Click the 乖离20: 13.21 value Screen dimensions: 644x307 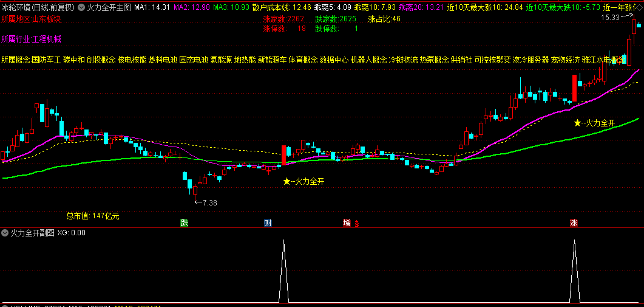(421, 7)
